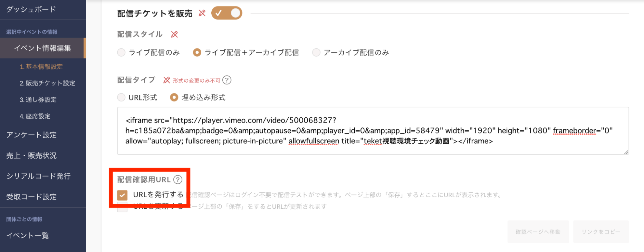
Task: Click the 団体ごとの情報 sidebar heading
Action: 24,219
